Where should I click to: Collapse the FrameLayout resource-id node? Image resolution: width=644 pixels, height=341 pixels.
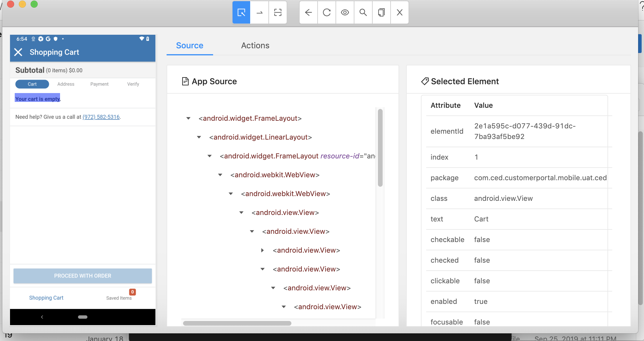210,156
